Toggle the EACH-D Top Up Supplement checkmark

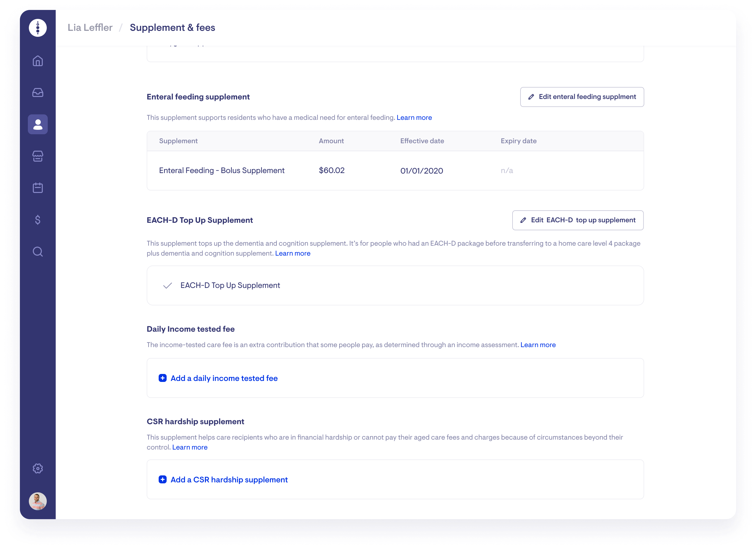pyautogui.click(x=168, y=286)
